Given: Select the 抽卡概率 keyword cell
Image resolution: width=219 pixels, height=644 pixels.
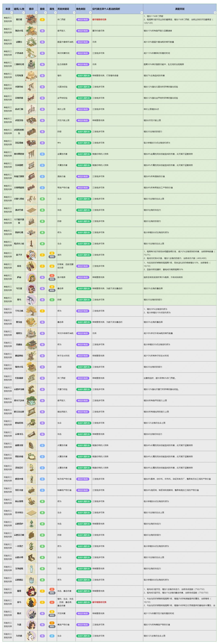Looking at the screenshot, I should [66, 277].
